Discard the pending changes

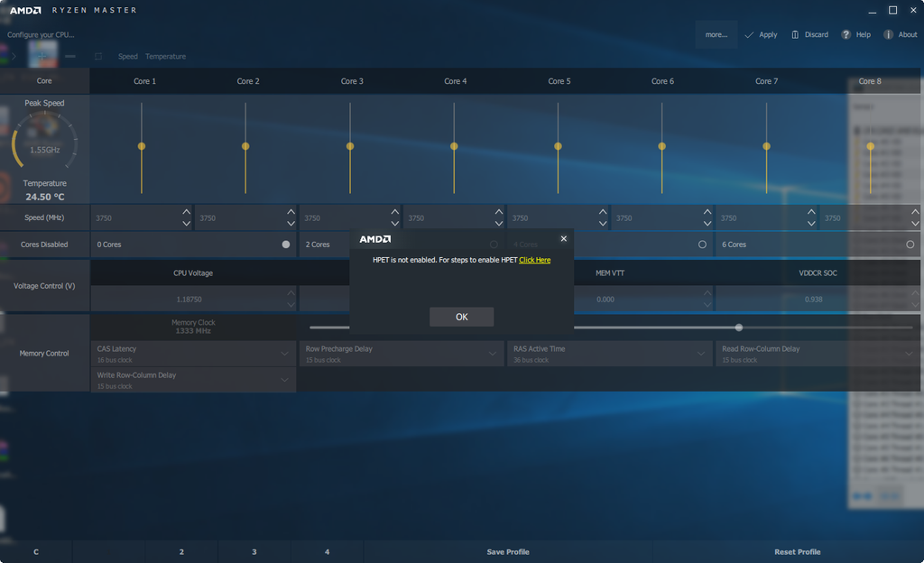point(809,35)
